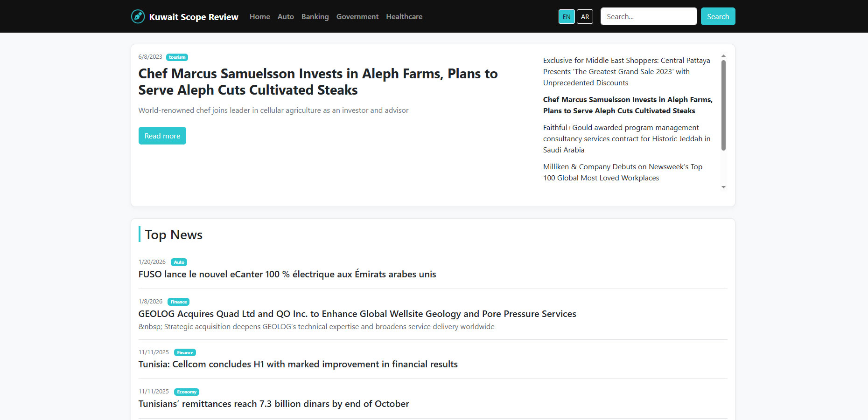
Task: Focus the Search input field
Action: coord(648,17)
